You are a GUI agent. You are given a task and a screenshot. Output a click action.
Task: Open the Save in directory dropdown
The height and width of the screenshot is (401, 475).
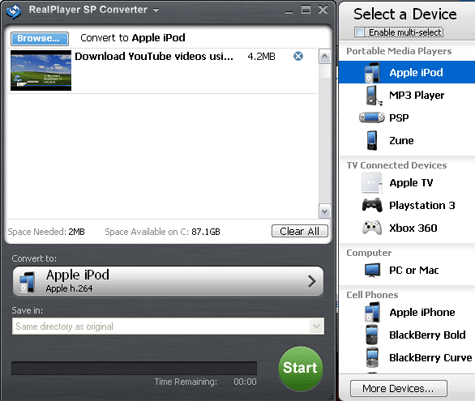coord(168,326)
